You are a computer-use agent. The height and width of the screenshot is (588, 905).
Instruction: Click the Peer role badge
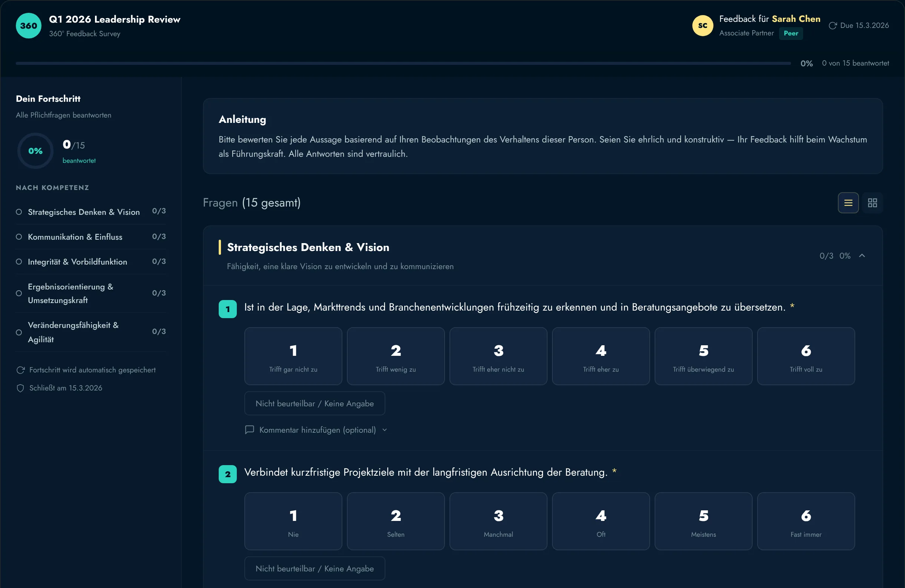(x=790, y=34)
